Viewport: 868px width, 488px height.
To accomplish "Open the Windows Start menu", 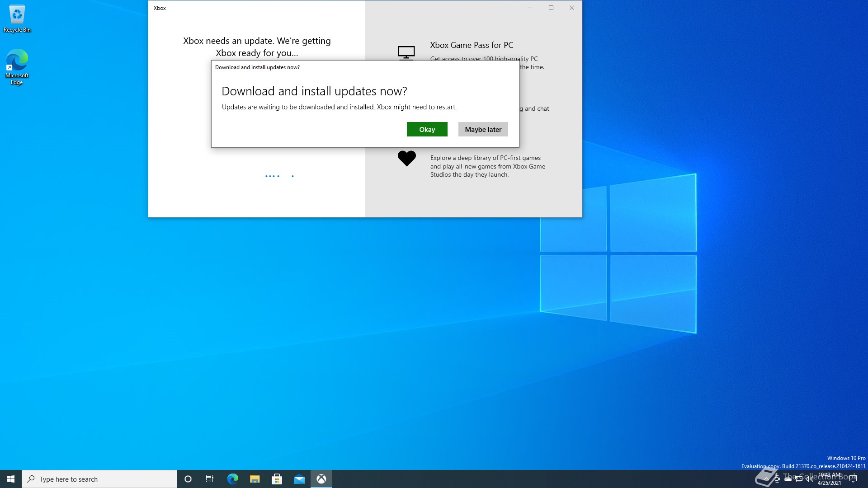I will pos(11,479).
